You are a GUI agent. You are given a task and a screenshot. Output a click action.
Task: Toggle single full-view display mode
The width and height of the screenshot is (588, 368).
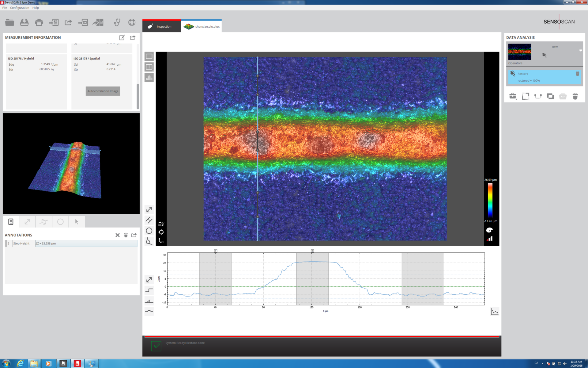coord(149,56)
